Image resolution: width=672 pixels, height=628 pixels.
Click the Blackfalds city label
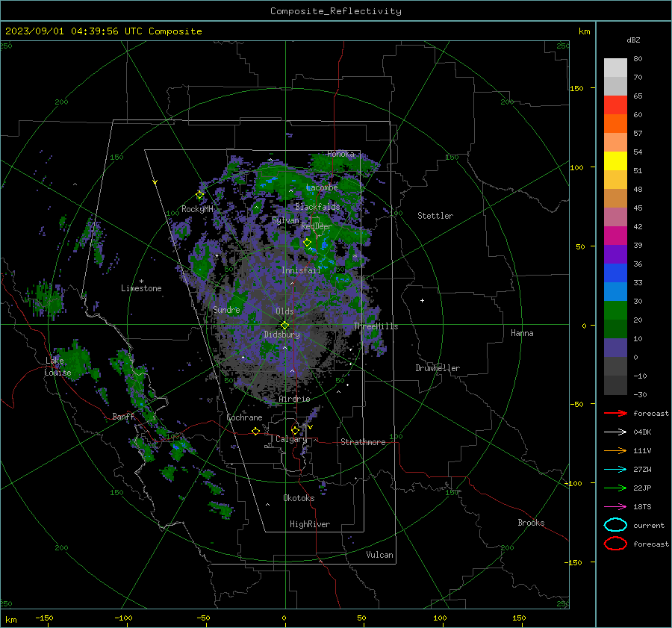317,207
